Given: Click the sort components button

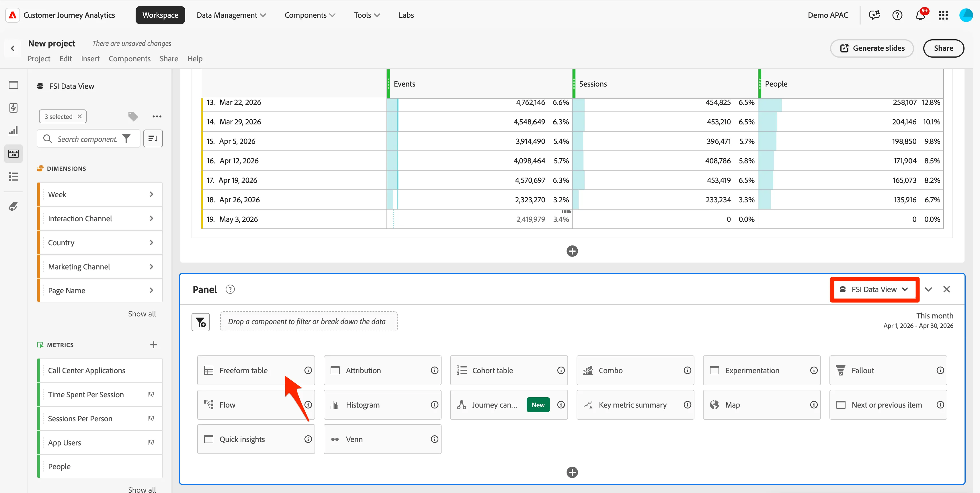Looking at the screenshot, I should click(x=153, y=138).
